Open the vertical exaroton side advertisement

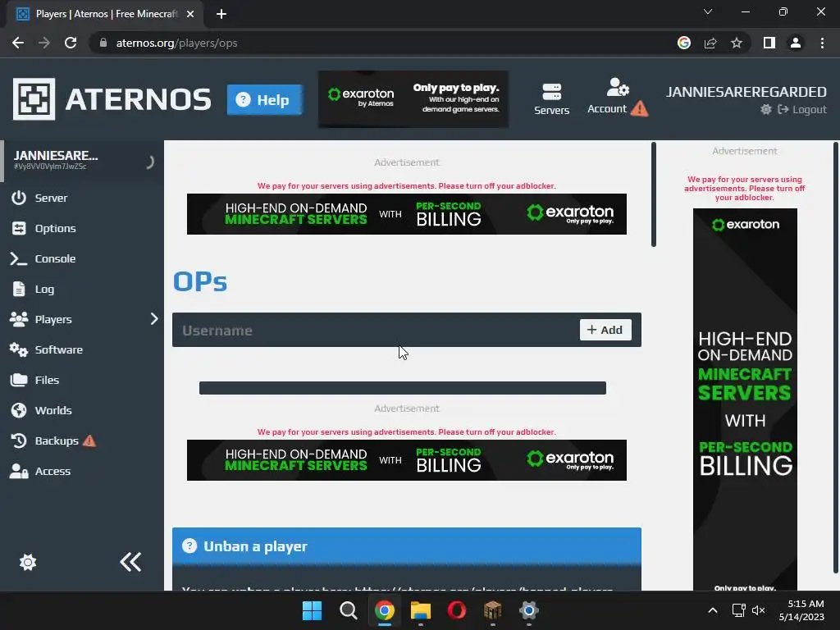(x=745, y=399)
